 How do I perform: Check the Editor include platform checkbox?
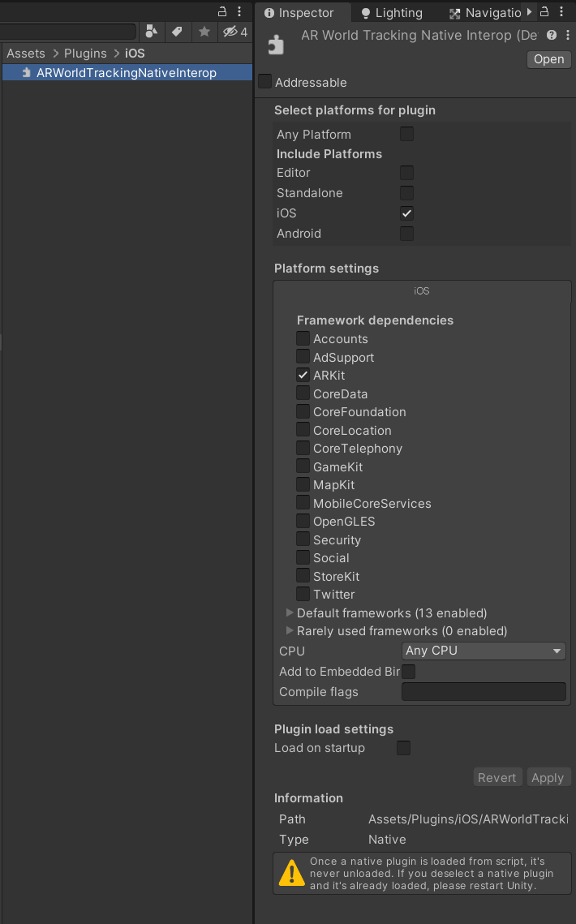coord(406,172)
